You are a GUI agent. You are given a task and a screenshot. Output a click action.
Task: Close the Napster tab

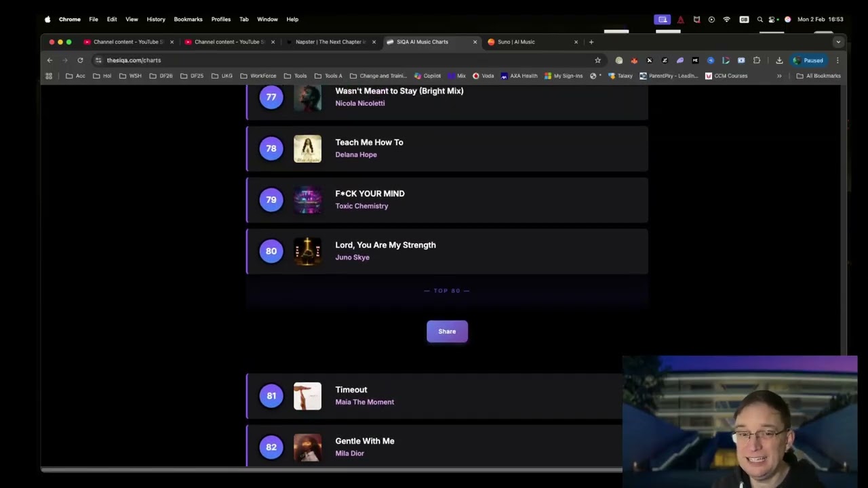374,42
